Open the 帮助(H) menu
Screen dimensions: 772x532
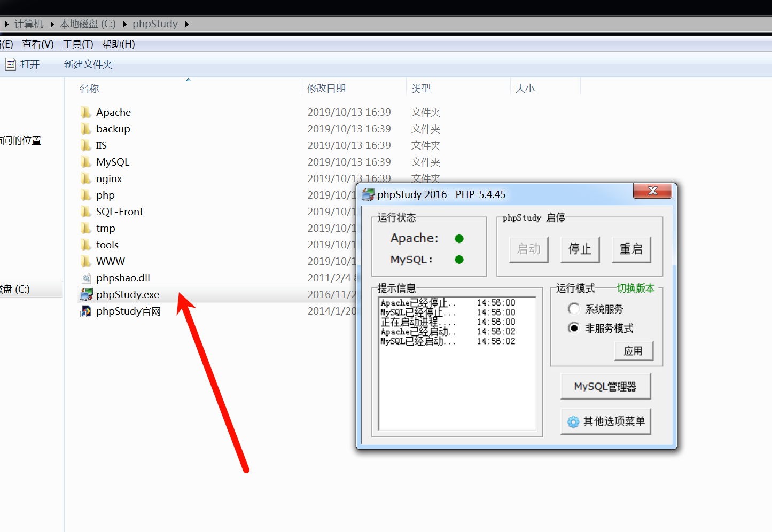tap(119, 44)
